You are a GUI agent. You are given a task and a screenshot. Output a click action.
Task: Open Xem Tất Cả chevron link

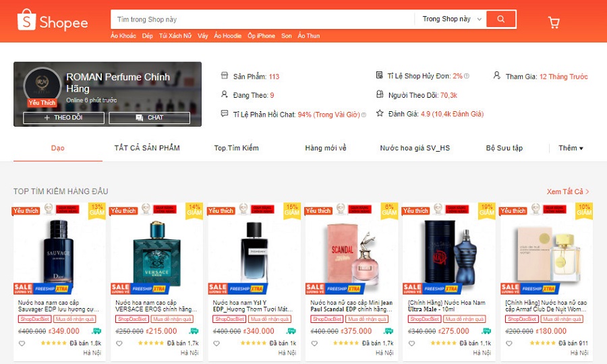pos(568,191)
